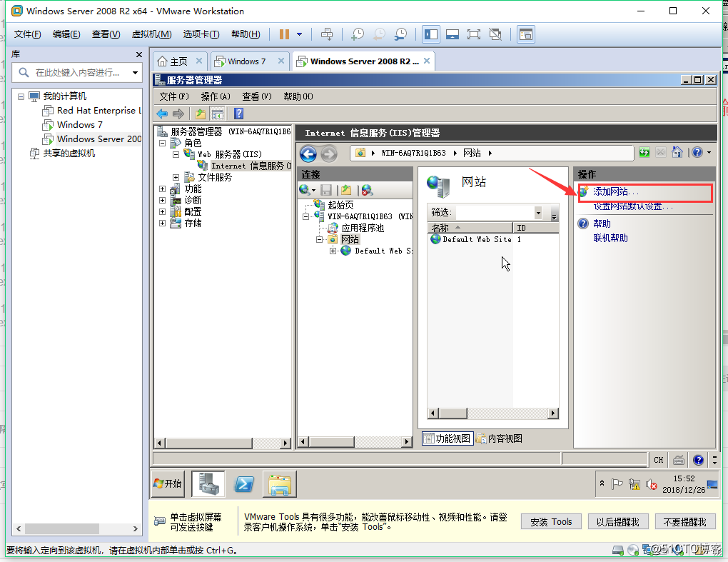The height and width of the screenshot is (562, 728).
Task: Expand the 文件服务 node
Action: coord(176,177)
